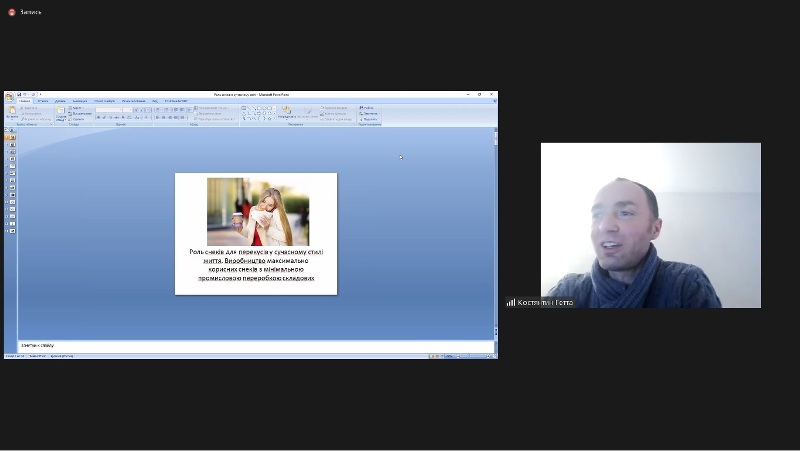This screenshot has height=452, width=800.
Task: Undo the last action in PowerPoint
Action: 24,94
